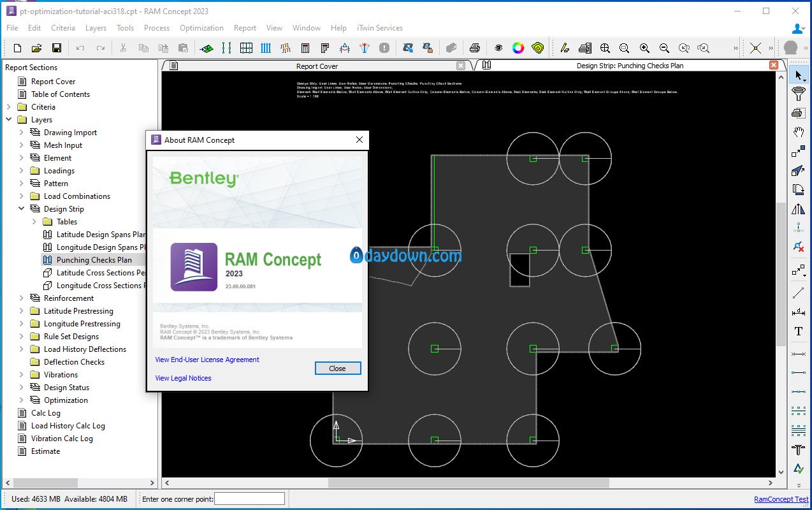The height and width of the screenshot is (510, 812).
Task: Collapse the Design Strip tree node
Action: point(22,209)
